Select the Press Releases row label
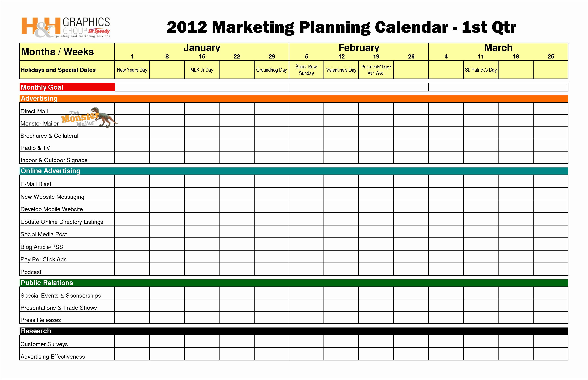The height and width of the screenshot is (380, 588). click(41, 320)
